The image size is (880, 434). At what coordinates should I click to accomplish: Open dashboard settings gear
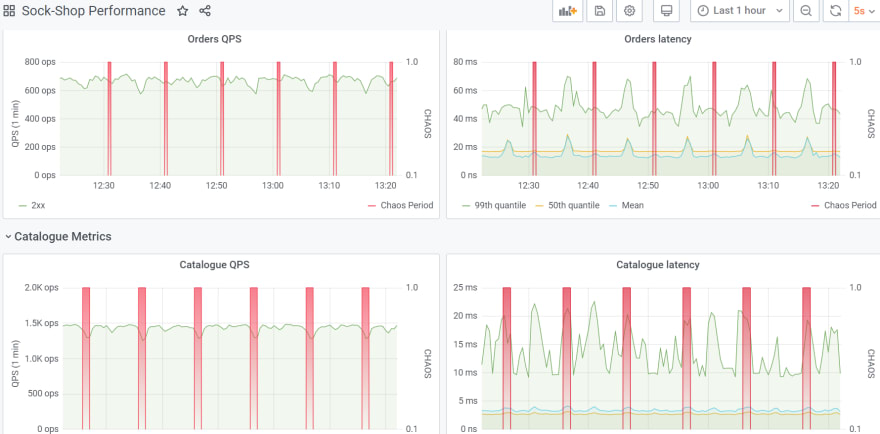click(x=630, y=11)
